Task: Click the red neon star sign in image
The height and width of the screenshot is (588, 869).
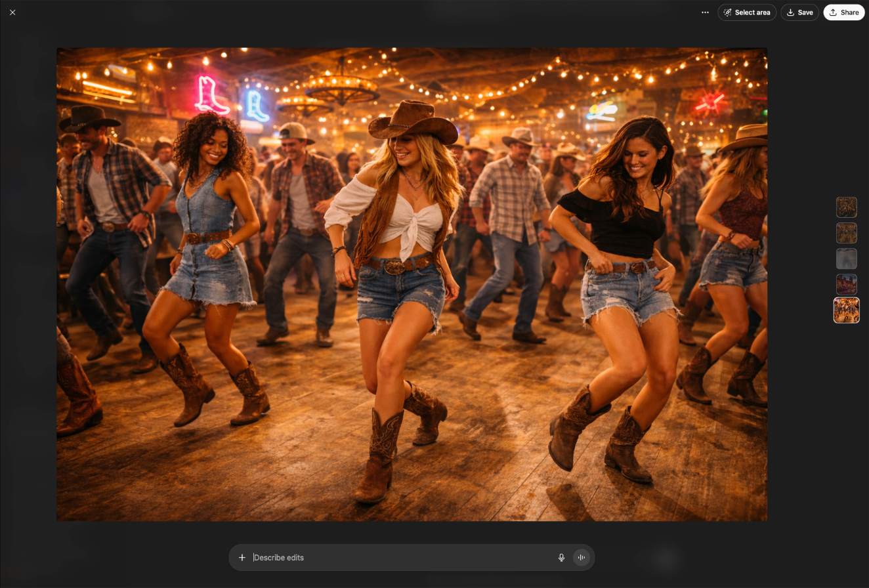Action: pyautogui.click(x=710, y=102)
